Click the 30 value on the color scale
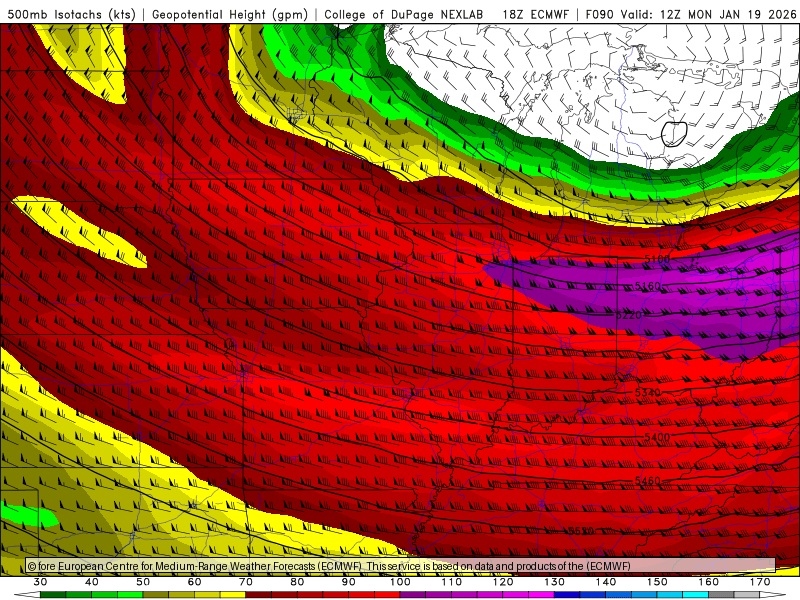 (40, 582)
